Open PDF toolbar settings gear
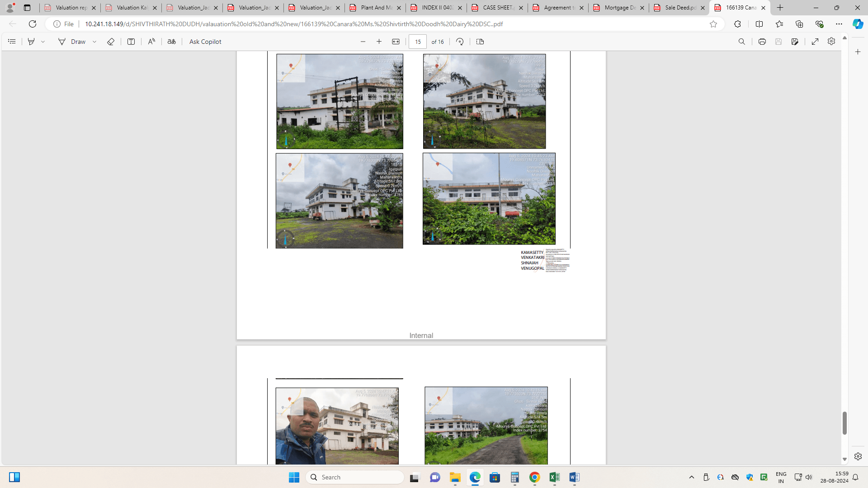 [831, 42]
